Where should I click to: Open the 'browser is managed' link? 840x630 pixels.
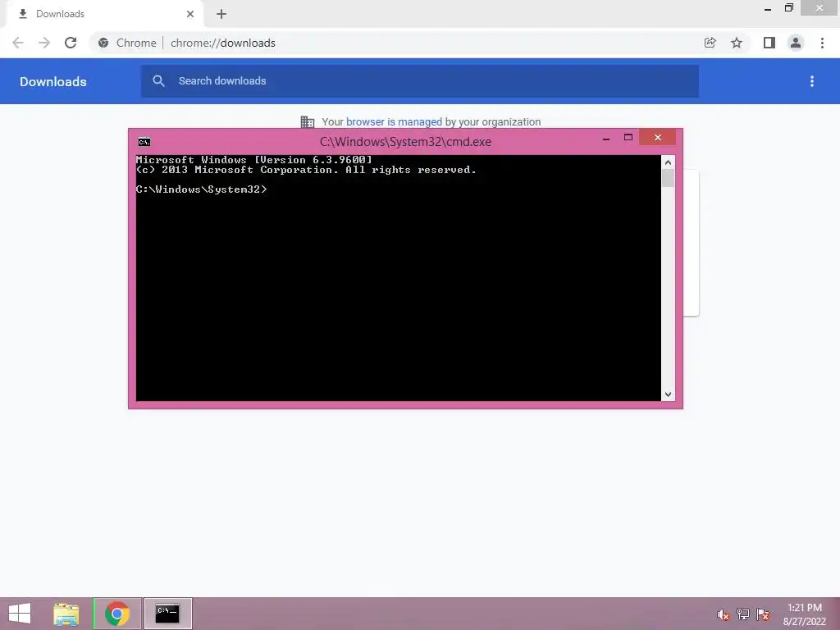(x=394, y=121)
